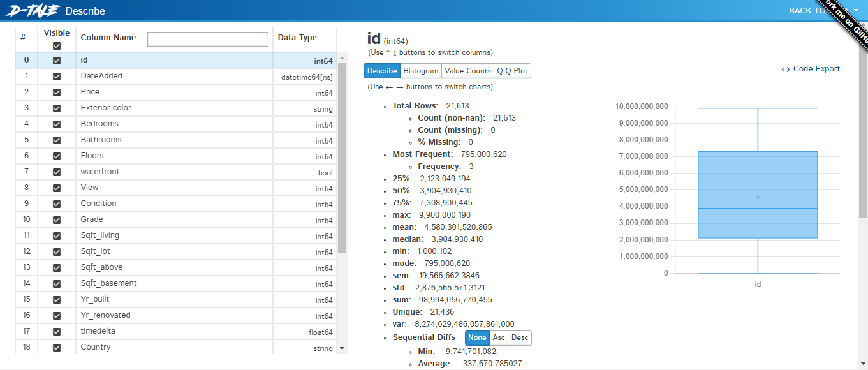Uncheck visibility for Bathrooms column
The height and width of the screenshot is (370, 868).
57,140
